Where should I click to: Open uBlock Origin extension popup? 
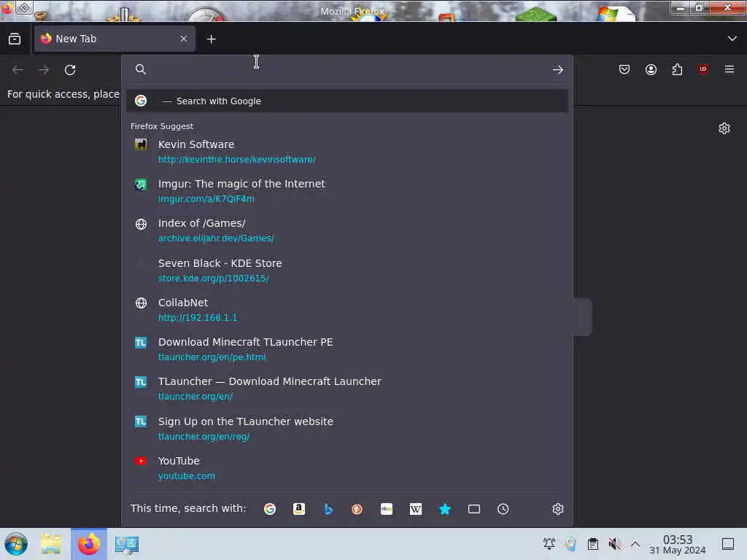click(x=703, y=69)
